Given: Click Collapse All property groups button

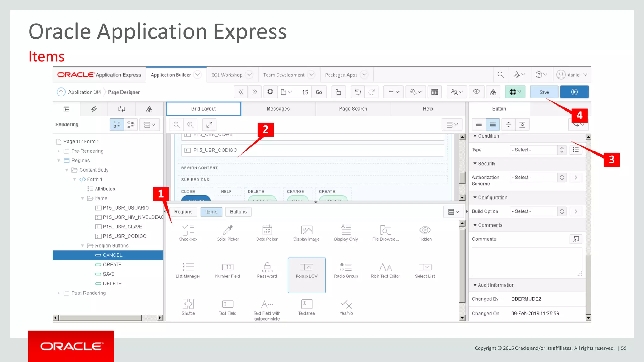Looking at the screenshot, I should point(508,125).
